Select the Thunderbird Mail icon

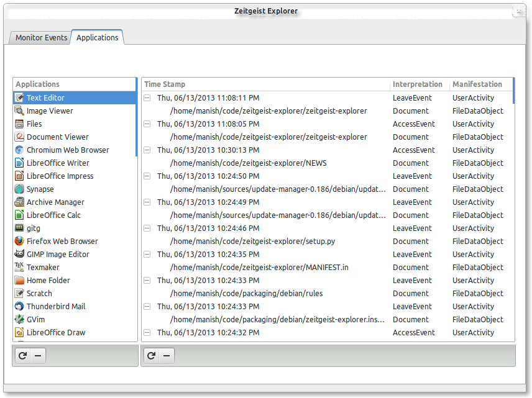point(20,306)
